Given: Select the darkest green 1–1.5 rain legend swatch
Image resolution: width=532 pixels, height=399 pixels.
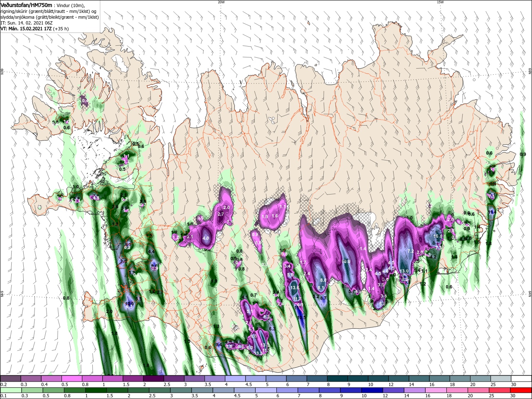Looking at the screenshot, I should (96, 390).
